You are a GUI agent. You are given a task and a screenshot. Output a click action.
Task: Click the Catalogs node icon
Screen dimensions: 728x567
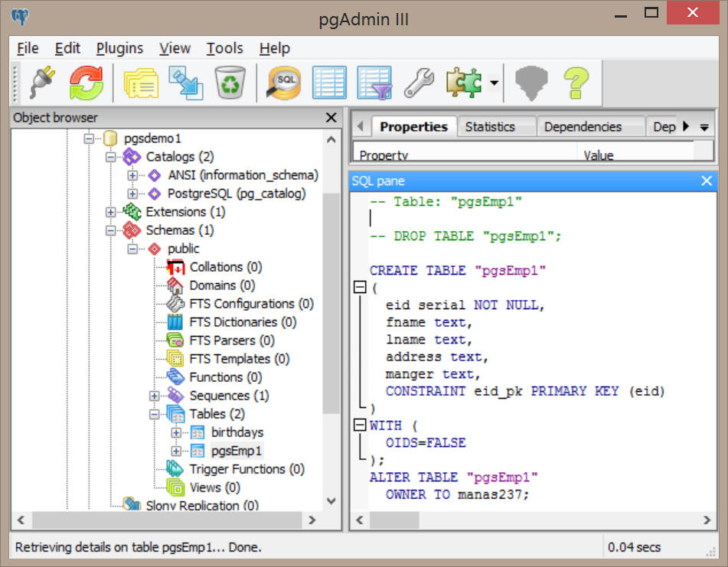tap(132, 157)
